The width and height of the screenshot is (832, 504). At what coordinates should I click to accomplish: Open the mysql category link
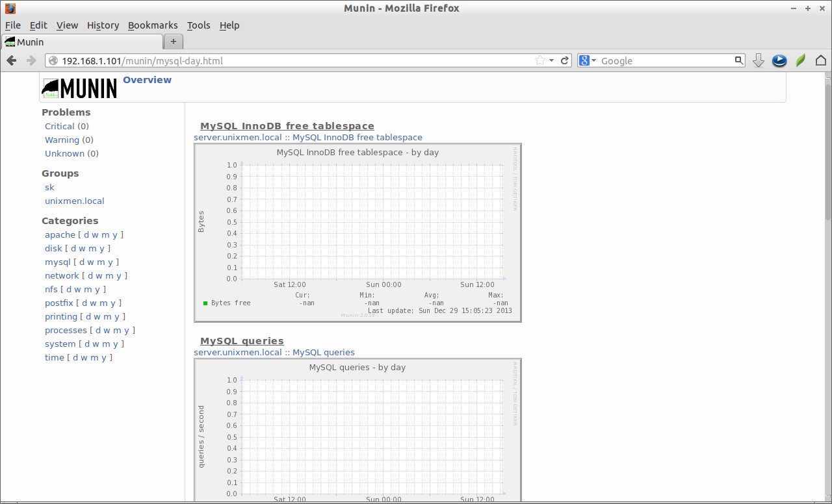pyautogui.click(x=57, y=262)
